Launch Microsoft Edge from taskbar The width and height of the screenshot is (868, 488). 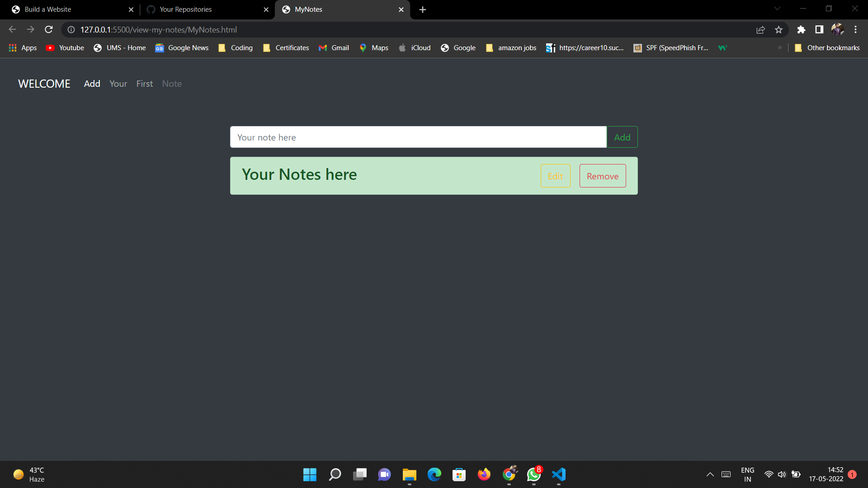click(x=434, y=474)
